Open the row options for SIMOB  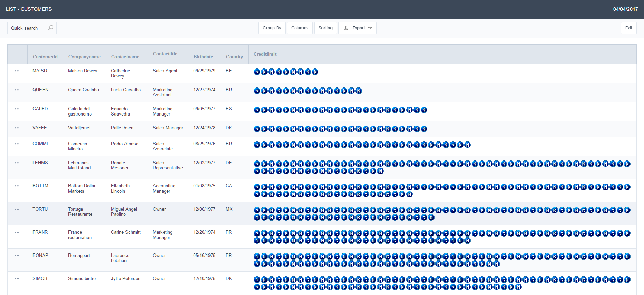17,279
